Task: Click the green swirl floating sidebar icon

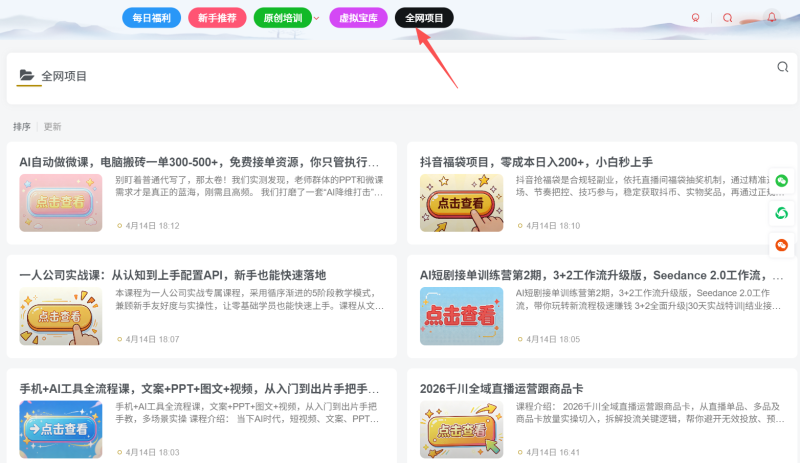Action: [783, 213]
